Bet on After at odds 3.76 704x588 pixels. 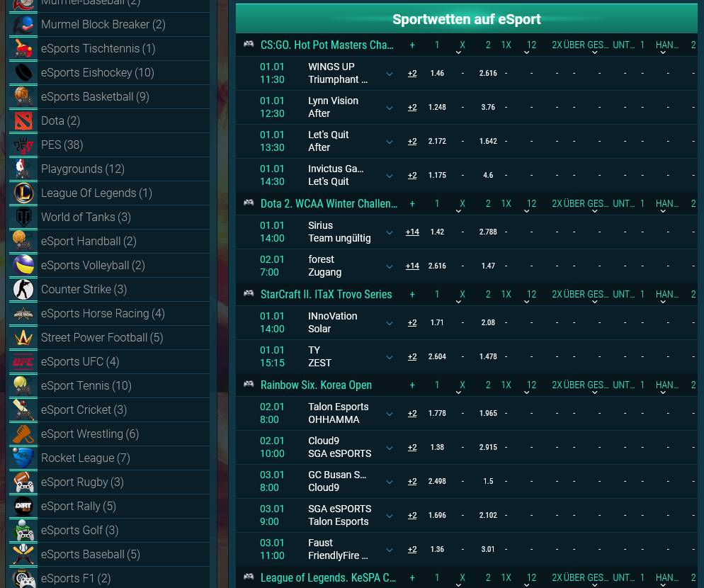coord(488,107)
